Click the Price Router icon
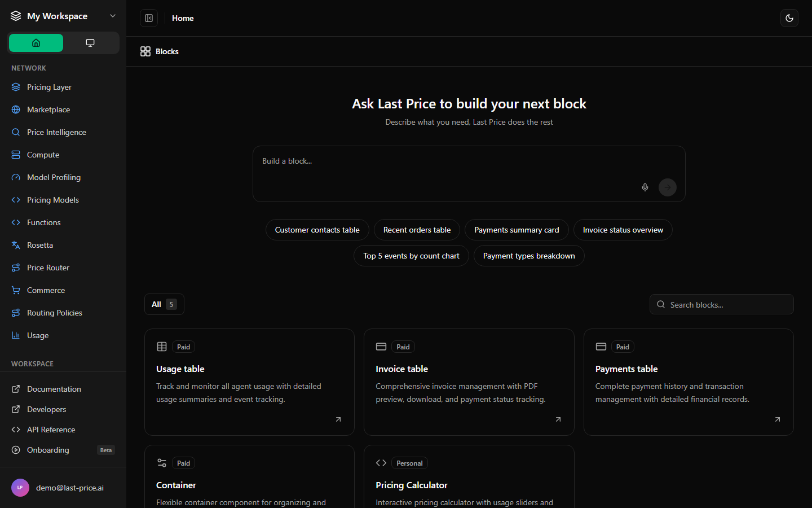The height and width of the screenshot is (508, 812). pos(16,268)
